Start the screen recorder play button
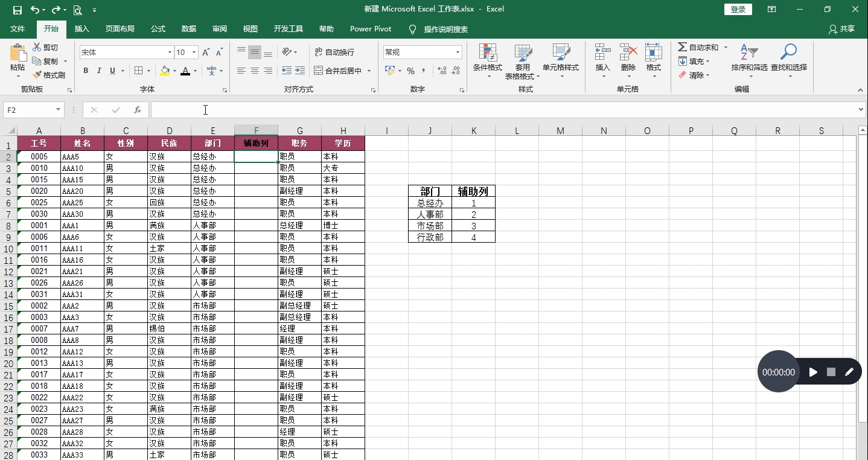This screenshot has width=868, height=460. coord(813,372)
